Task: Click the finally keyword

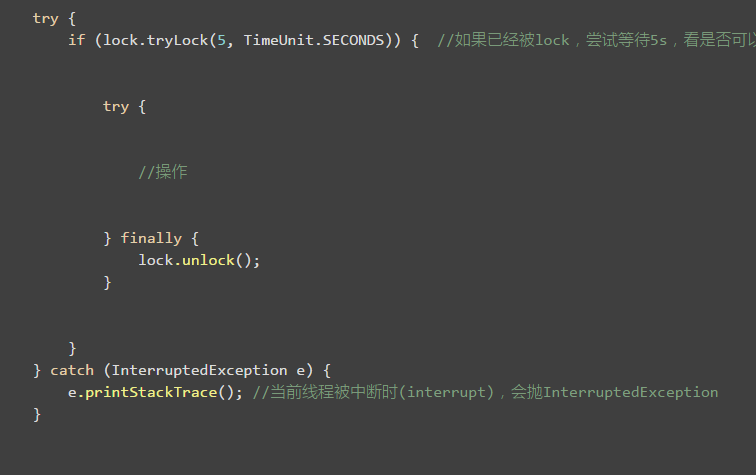Action: click(x=151, y=238)
